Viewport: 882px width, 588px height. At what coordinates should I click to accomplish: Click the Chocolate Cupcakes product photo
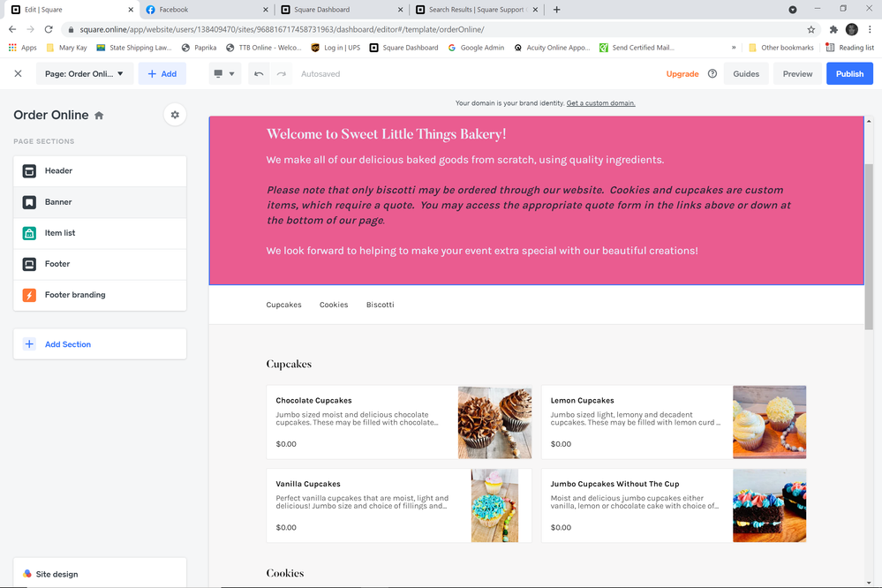click(x=494, y=422)
